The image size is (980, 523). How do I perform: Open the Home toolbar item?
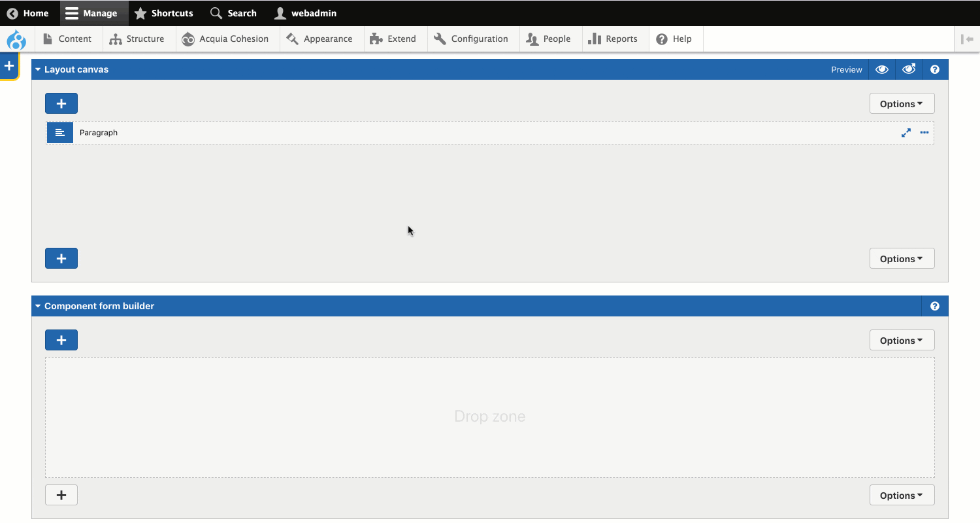tap(28, 13)
